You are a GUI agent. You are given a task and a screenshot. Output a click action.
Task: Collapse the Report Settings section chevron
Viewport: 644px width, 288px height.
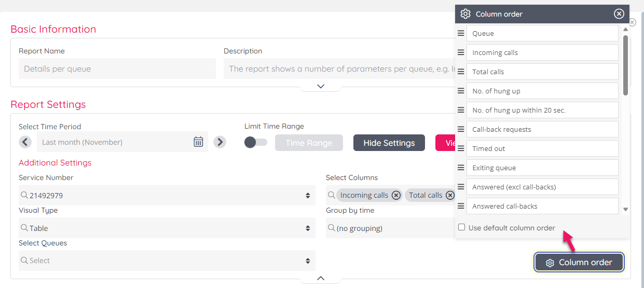[321, 279]
